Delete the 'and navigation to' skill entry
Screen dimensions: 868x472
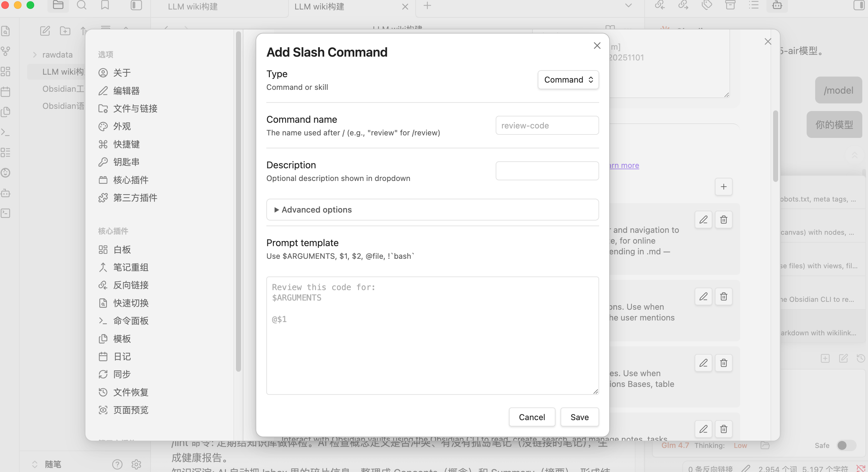pos(723,220)
